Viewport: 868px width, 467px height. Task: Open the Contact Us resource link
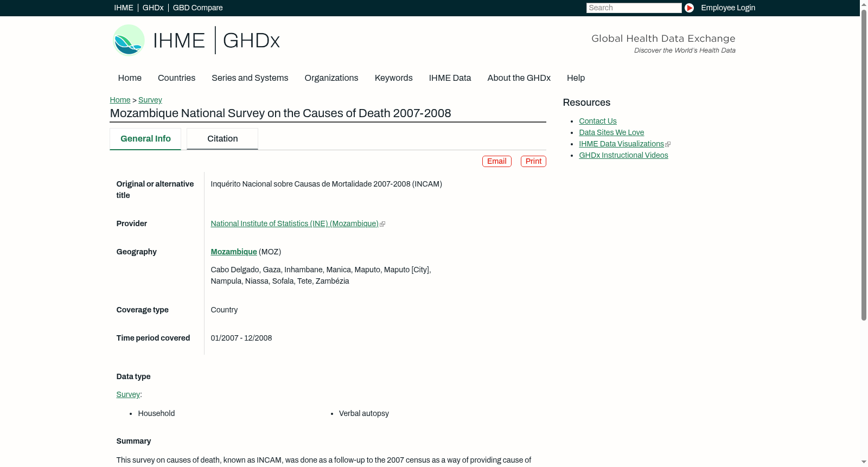tap(597, 121)
